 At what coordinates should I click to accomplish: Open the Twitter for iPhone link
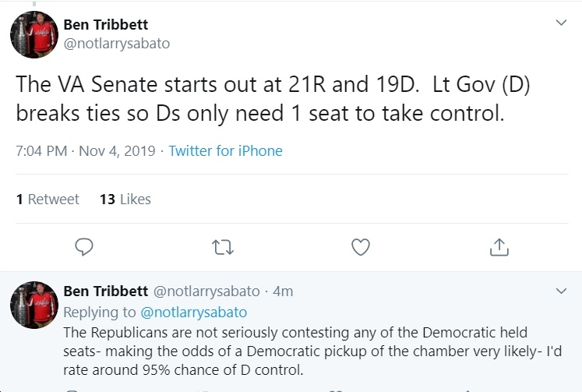pyautogui.click(x=226, y=150)
